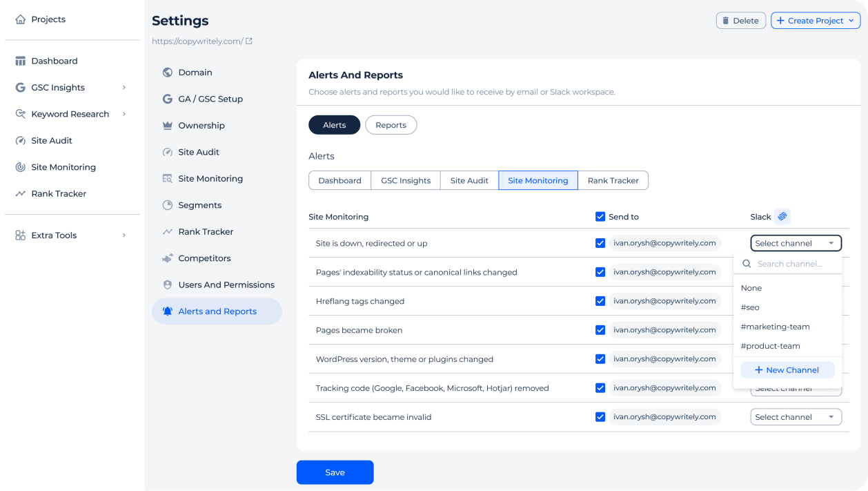Switch to the Reports tab
This screenshot has width=868, height=491.
(391, 125)
